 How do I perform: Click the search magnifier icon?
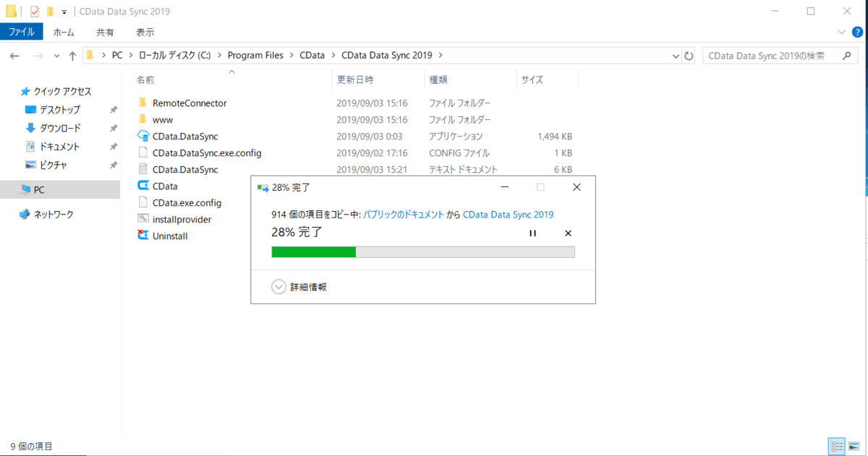pyautogui.click(x=846, y=56)
